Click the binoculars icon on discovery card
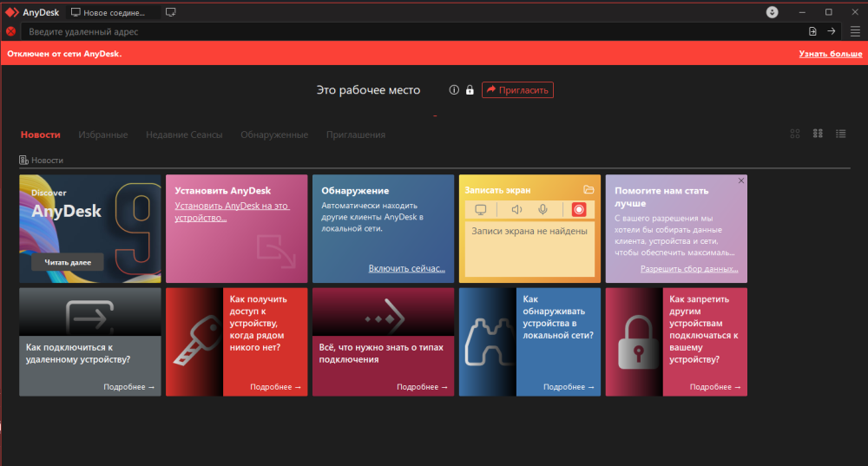This screenshot has height=466, width=868. [489, 342]
